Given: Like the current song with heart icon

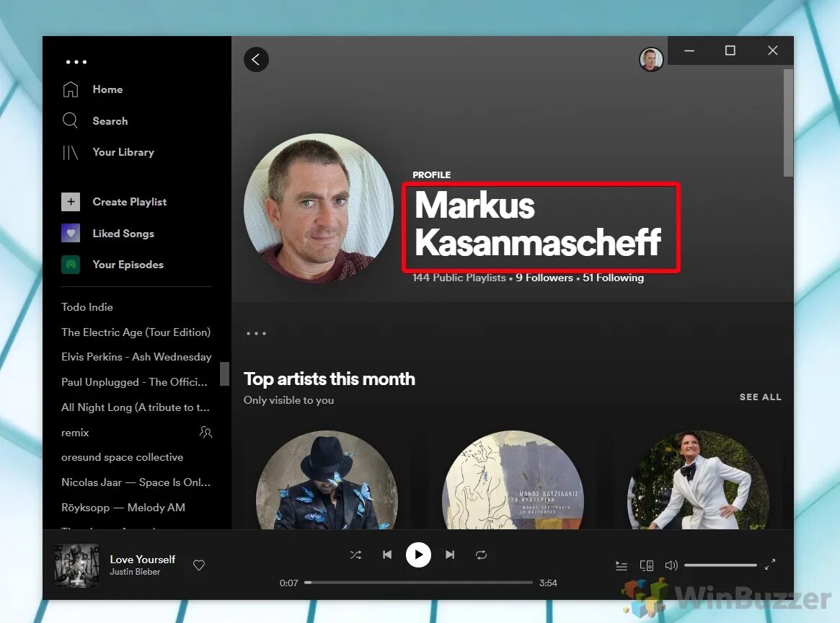Looking at the screenshot, I should pyautogui.click(x=199, y=565).
